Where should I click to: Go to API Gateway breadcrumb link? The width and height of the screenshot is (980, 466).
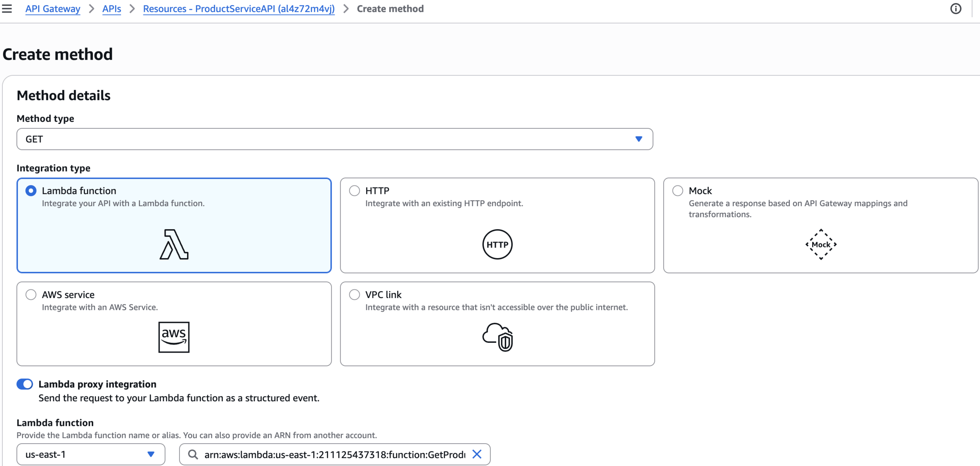pos(53,9)
